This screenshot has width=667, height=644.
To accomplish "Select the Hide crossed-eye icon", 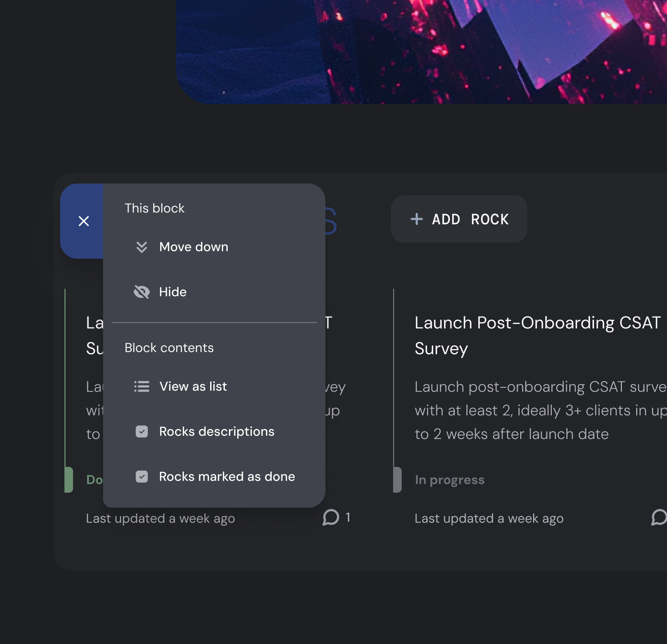I will 142,292.
